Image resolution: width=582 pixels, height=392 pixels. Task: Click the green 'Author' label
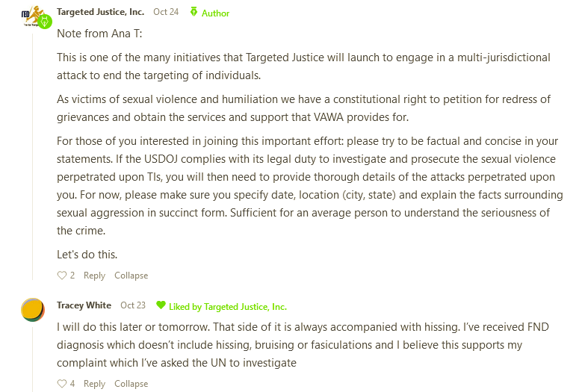pyautogui.click(x=216, y=13)
